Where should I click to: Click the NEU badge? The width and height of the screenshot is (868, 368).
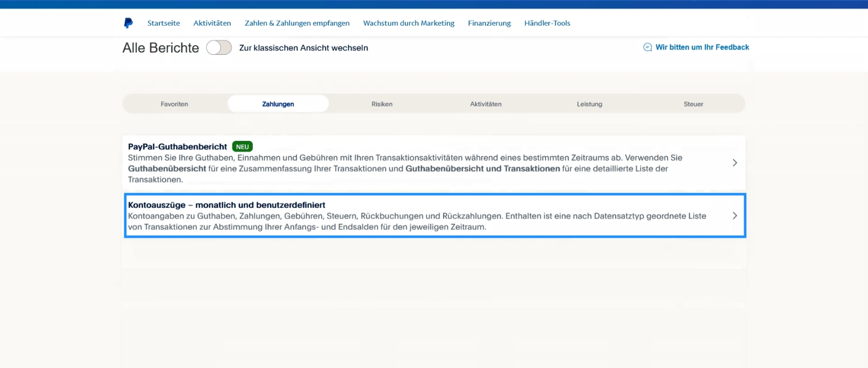coord(242,147)
